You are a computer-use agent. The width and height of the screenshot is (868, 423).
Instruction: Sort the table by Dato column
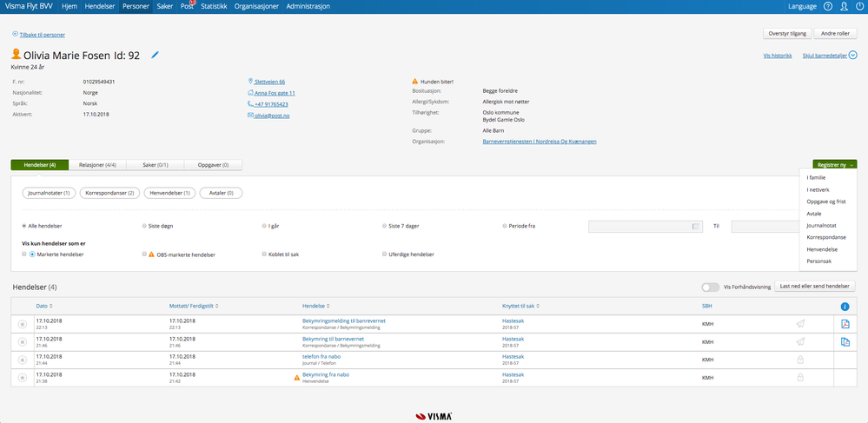pos(44,307)
